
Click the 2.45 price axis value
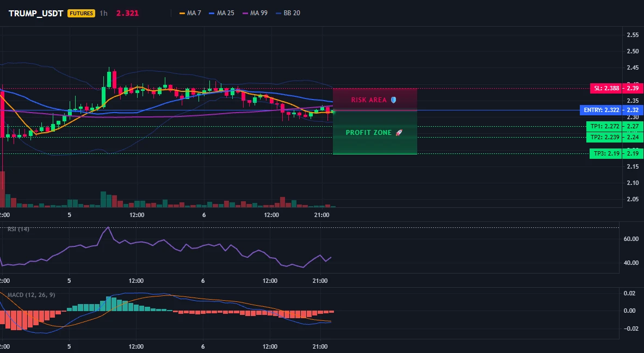coord(633,68)
